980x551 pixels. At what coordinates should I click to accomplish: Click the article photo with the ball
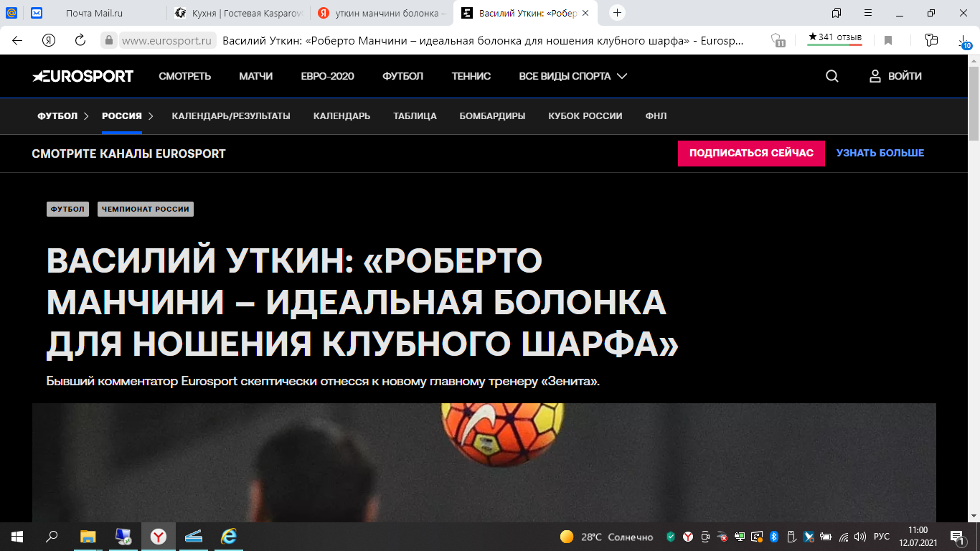click(484, 463)
